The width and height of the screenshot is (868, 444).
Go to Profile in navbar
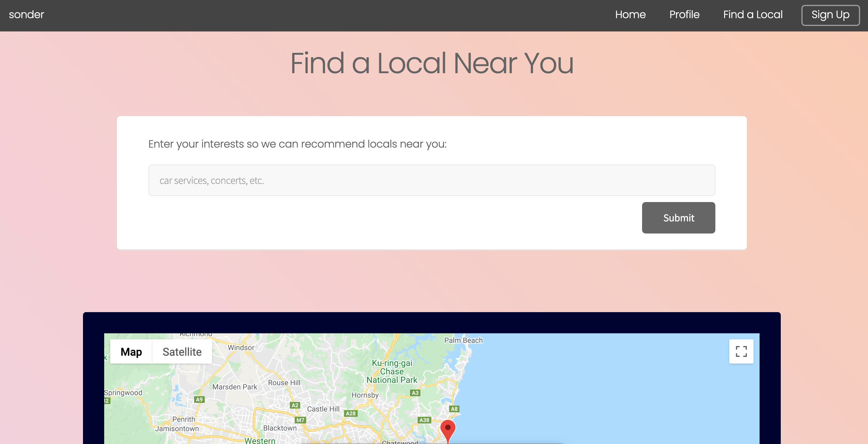[x=684, y=15]
